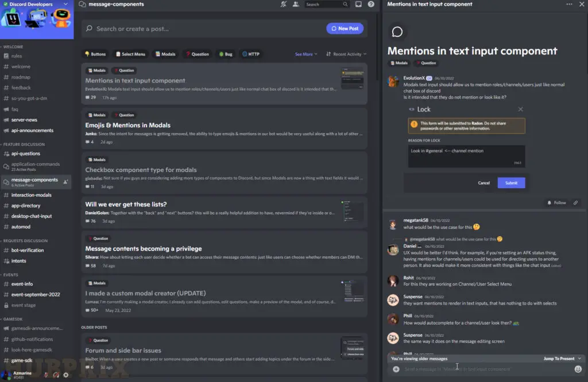Image resolution: width=588 pixels, height=382 pixels.
Task: Open thumbnail of custom modal creator post
Action: [352, 291]
